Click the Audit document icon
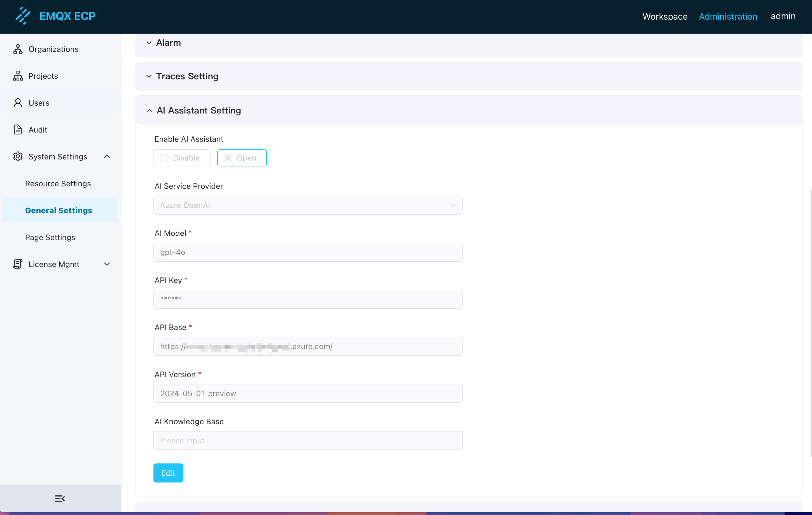This screenshot has height=515, width=812. coord(18,130)
